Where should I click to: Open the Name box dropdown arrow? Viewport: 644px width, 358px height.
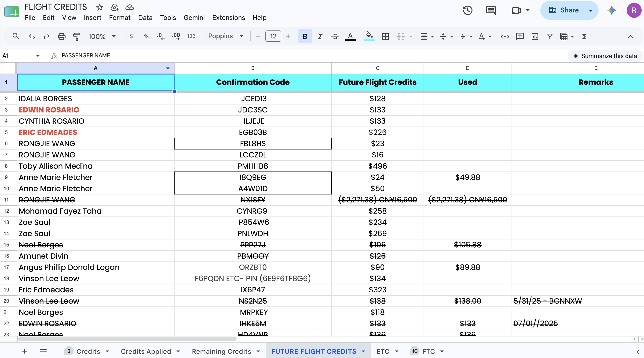(x=38, y=56)
